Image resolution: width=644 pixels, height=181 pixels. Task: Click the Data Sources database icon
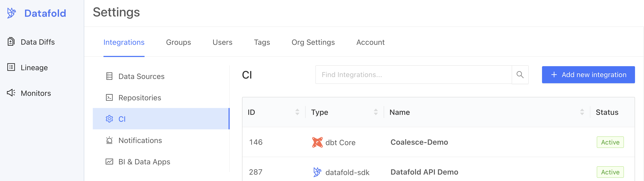coord(109,76)
